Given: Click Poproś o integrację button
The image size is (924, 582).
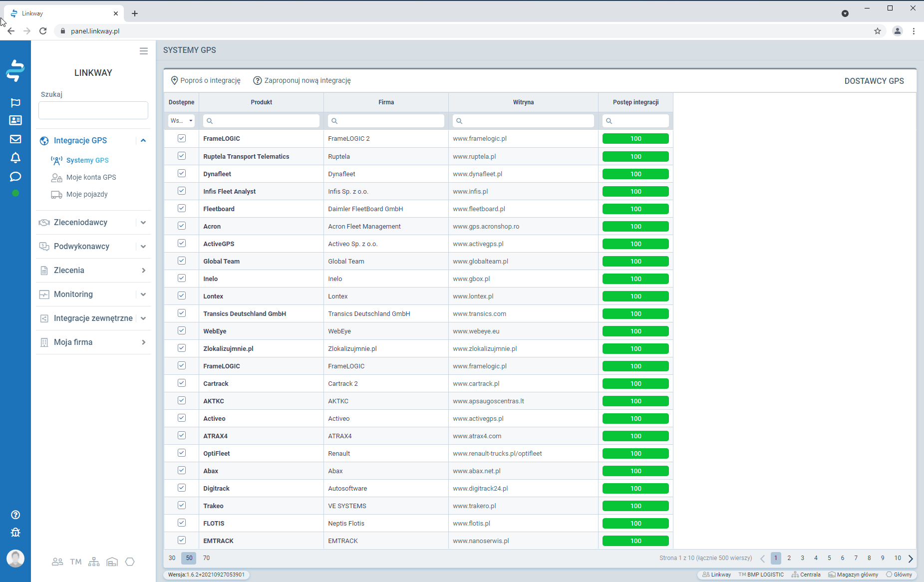Looking at the screenshot, I should coord(206,80).
